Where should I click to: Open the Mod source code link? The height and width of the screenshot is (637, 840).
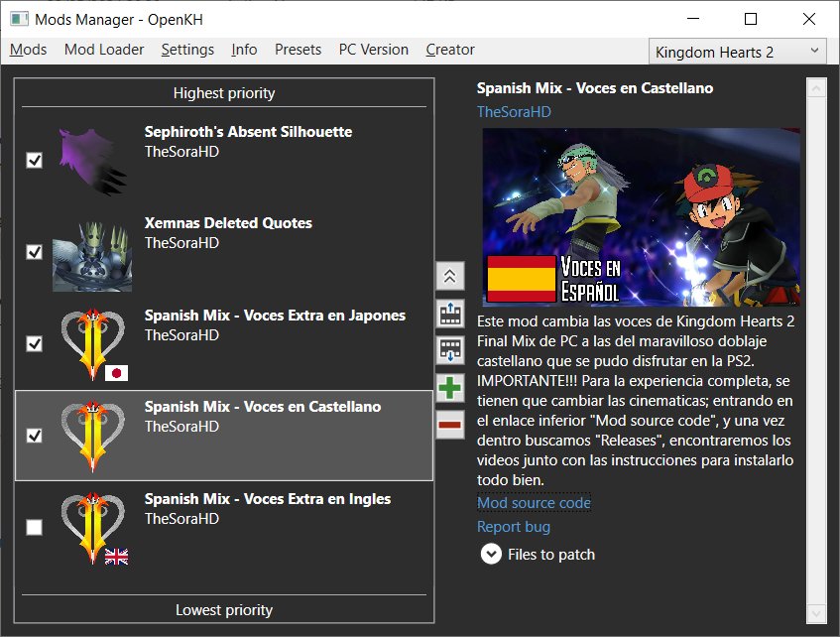tap(534, 503)
